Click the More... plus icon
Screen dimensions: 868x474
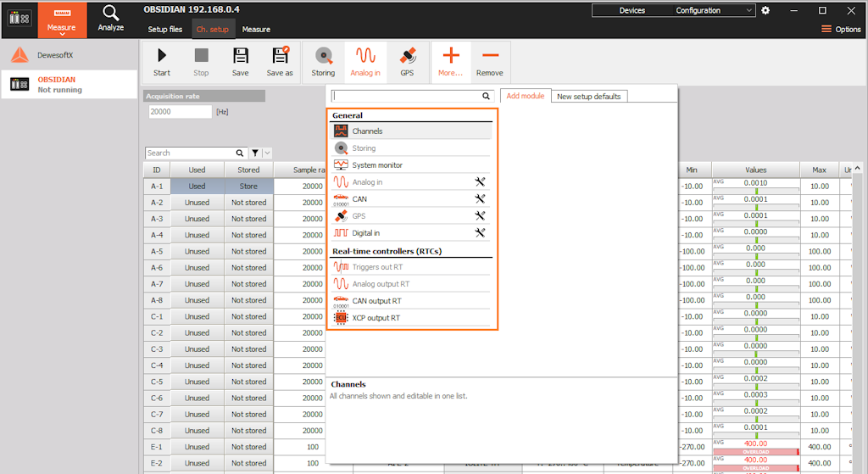click(x=451, y=55)
